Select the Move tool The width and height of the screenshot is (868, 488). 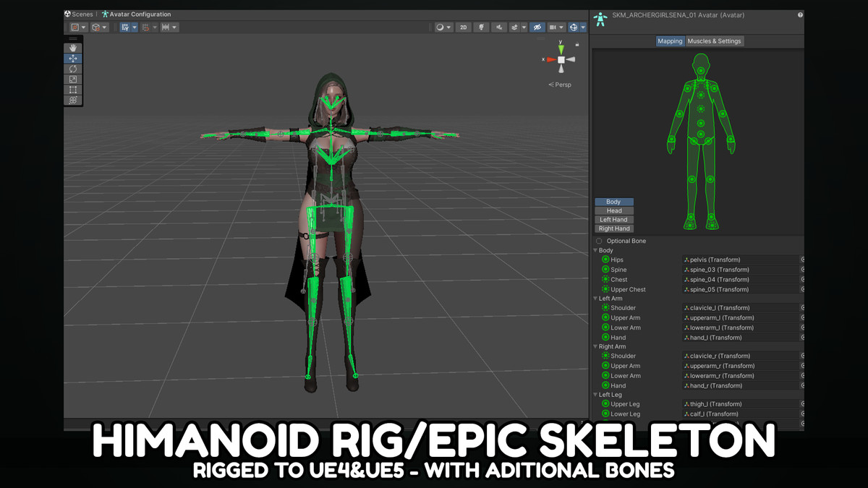pyautogui.click(x=73, y=59)
